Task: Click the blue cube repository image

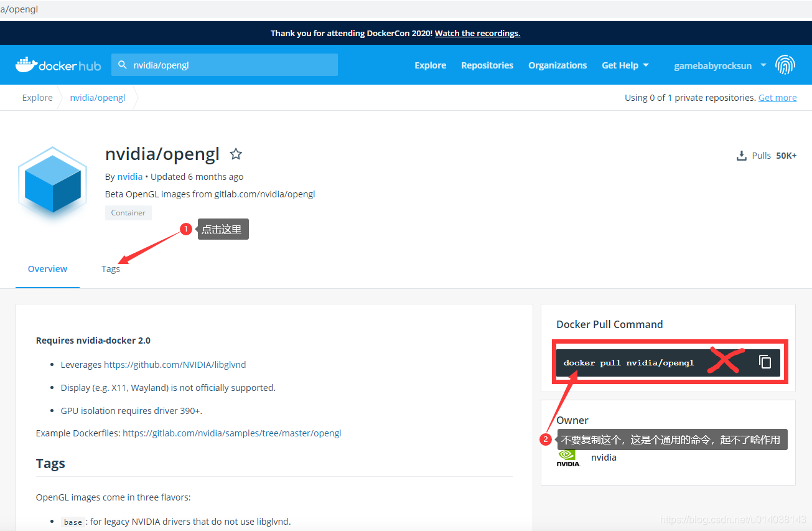Action: click(52, 185)
